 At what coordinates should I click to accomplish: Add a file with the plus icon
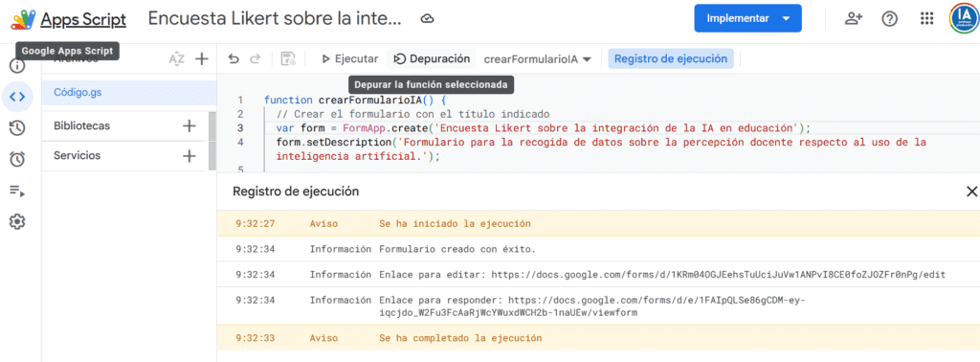(201, 59)
